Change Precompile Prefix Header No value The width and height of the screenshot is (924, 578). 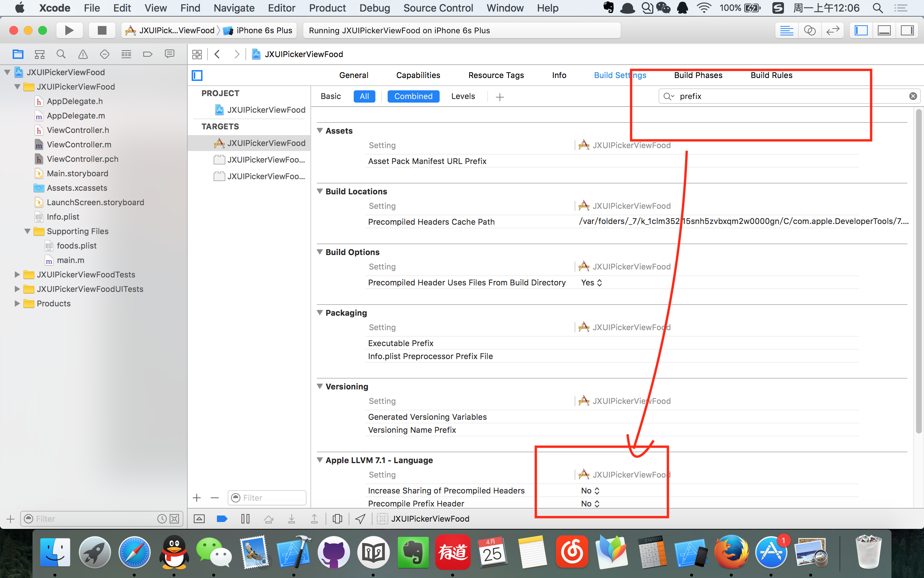click(590, 504)
